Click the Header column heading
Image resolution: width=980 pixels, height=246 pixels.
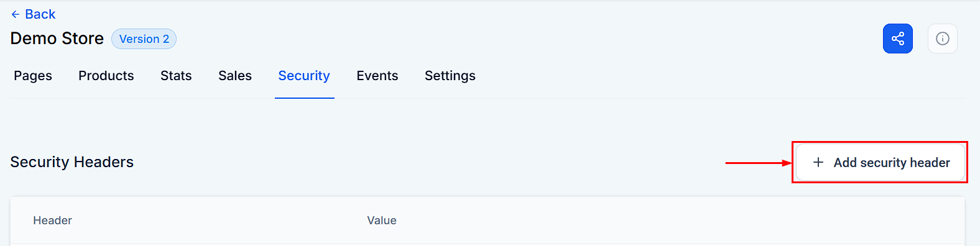[x=53, y=221]
